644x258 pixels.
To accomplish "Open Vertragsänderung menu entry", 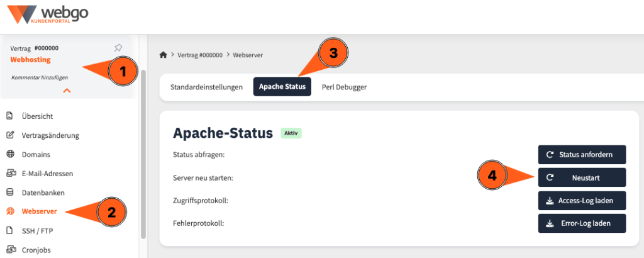I will (x=50, y=135).
